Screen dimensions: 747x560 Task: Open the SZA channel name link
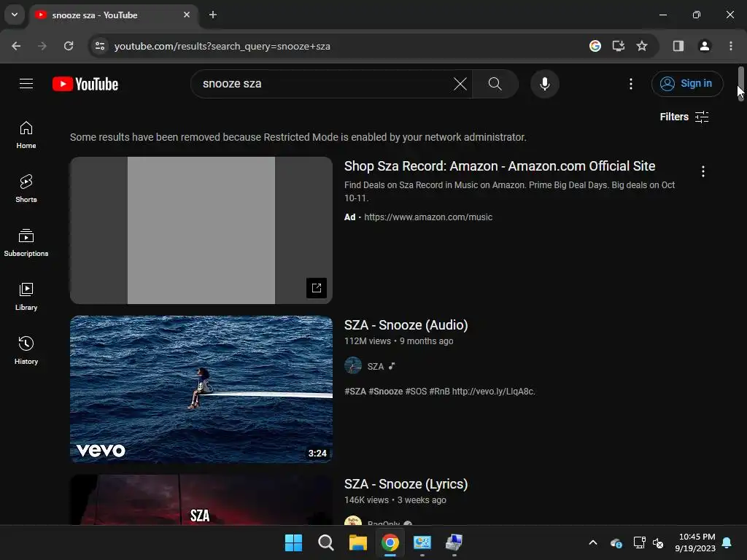(376, 366)
